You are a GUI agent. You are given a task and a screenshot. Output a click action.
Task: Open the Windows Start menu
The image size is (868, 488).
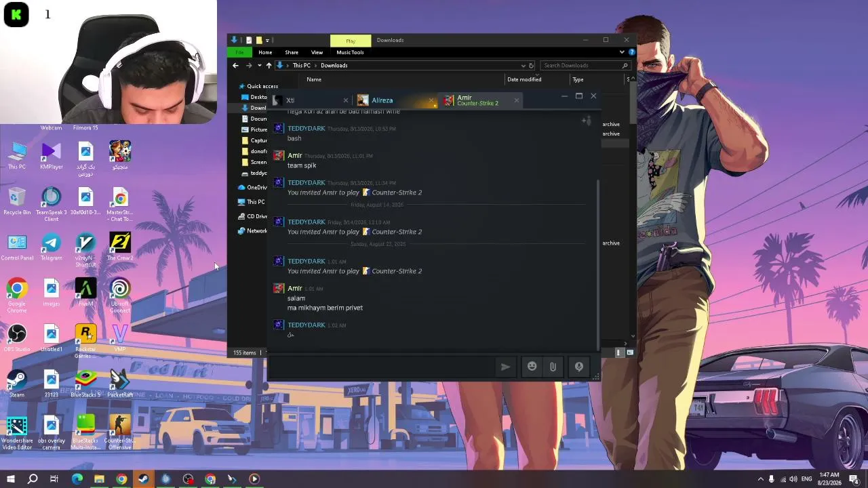click(x=11, y=479)
